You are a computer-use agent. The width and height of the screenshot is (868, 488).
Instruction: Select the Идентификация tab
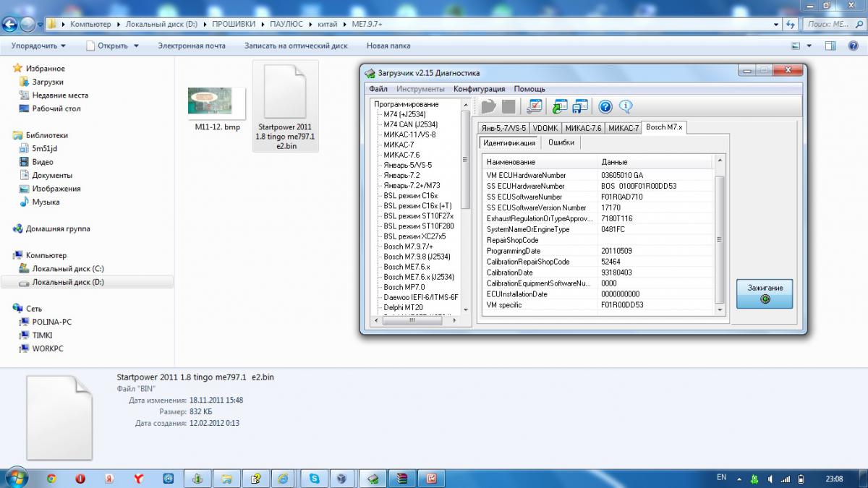(510, 142)
